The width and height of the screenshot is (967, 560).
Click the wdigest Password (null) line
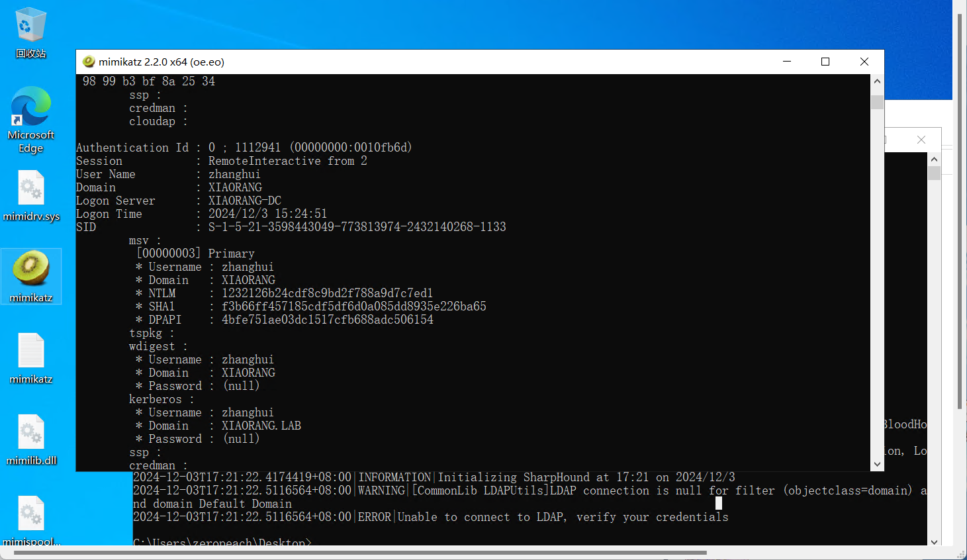pos(197,386)
